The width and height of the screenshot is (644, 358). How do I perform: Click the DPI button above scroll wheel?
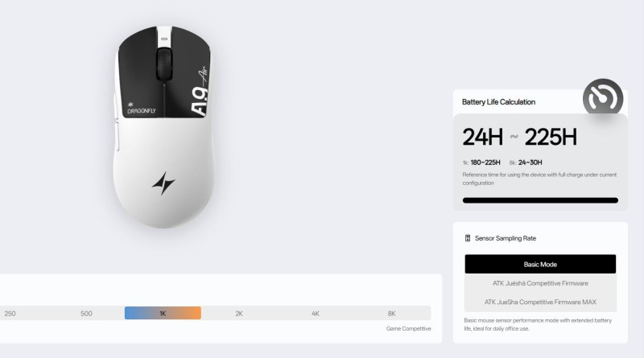tap(164, 39)
